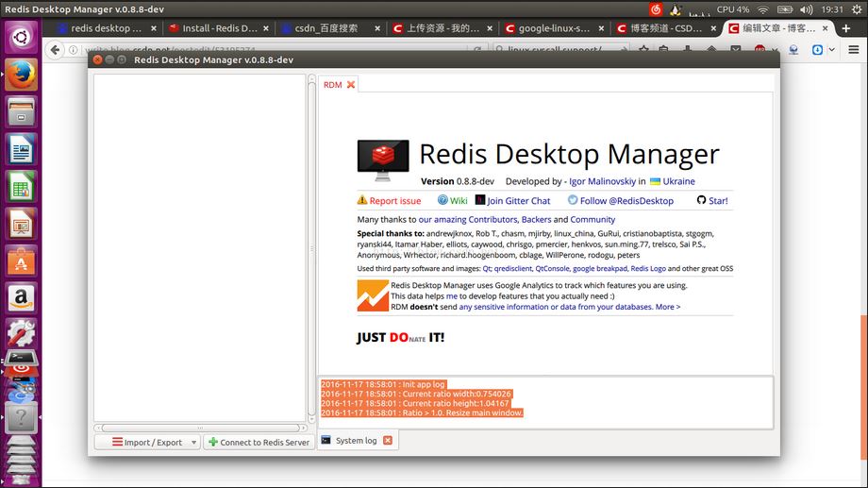Switch to '上传资源' Firefox tab
868x488 pixels.
point(442,27)
